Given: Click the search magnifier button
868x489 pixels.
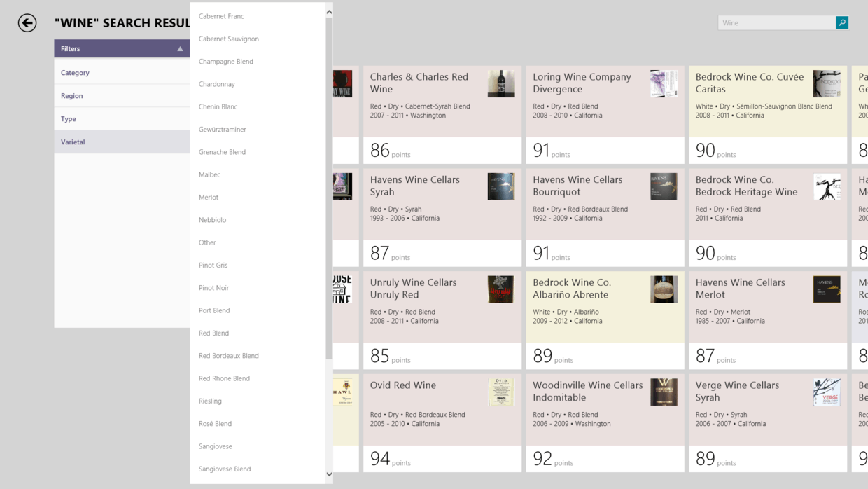Looking at the screenshot, I should [x=842, y=23].
